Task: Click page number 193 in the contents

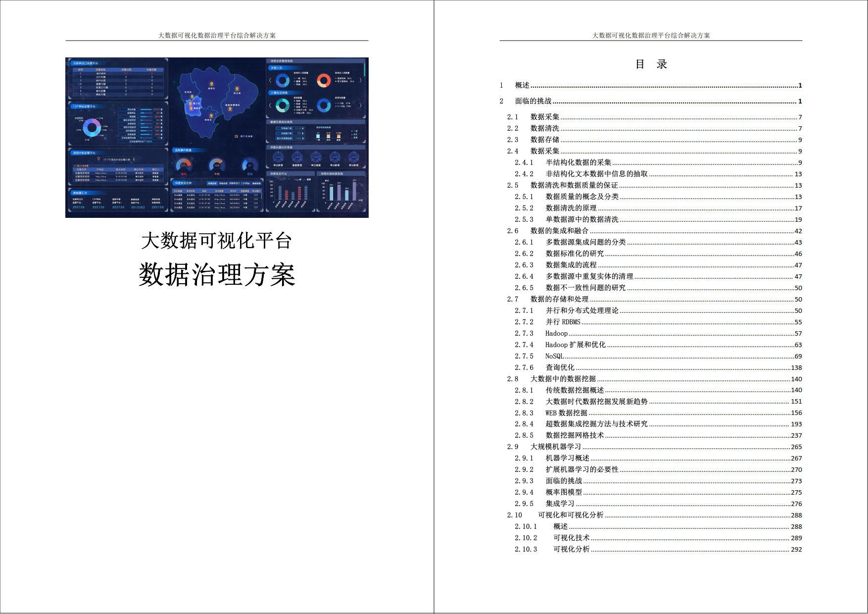Action: click(x=796, y=424)
